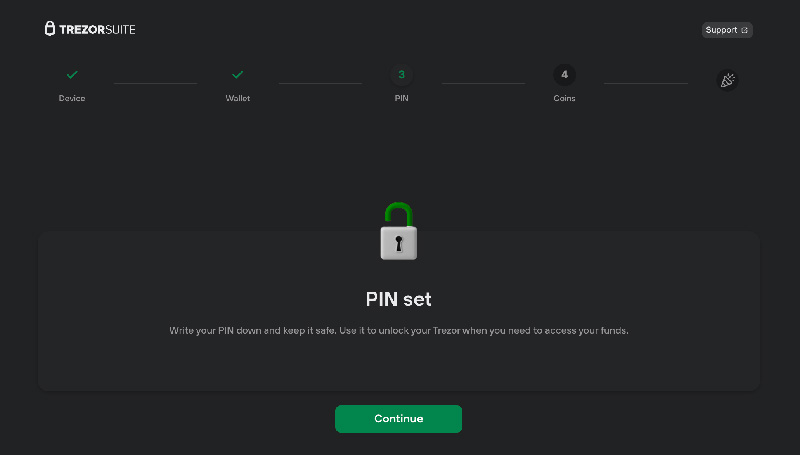
Task: Click the Wallet step green checkmark
Action: (237, 75)
